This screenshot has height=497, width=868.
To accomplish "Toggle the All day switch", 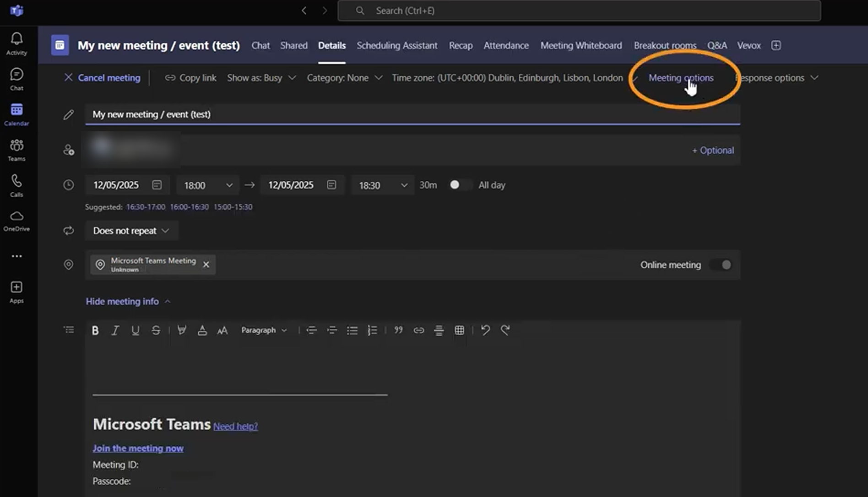I will pos(459,185).
